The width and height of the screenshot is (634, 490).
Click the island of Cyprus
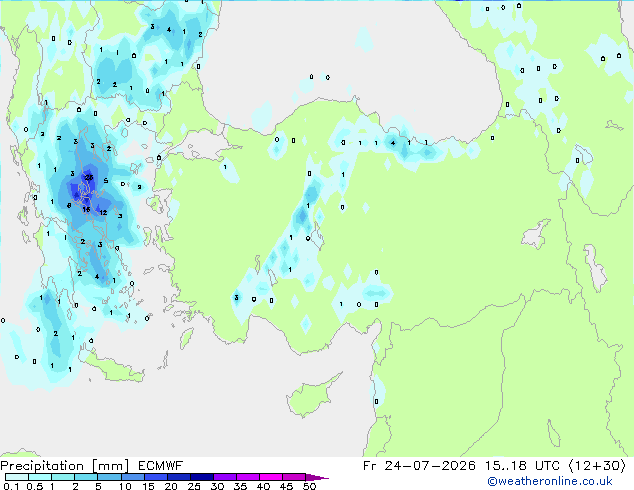coord(311,394)
